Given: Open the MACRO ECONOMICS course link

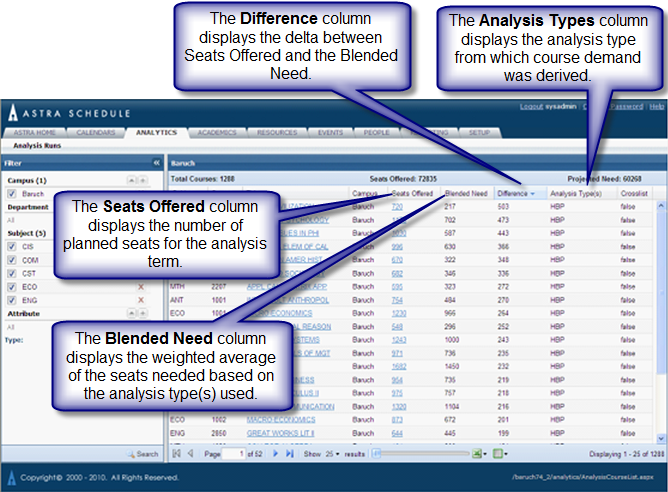Looking at the screenshot, I should pyautogui.click(x=281, y=420).
